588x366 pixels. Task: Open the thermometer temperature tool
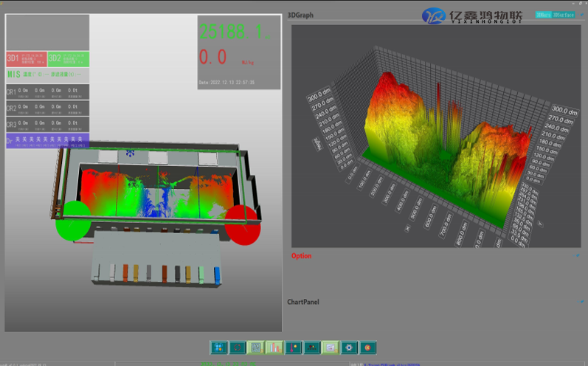(x=293, y=348)
